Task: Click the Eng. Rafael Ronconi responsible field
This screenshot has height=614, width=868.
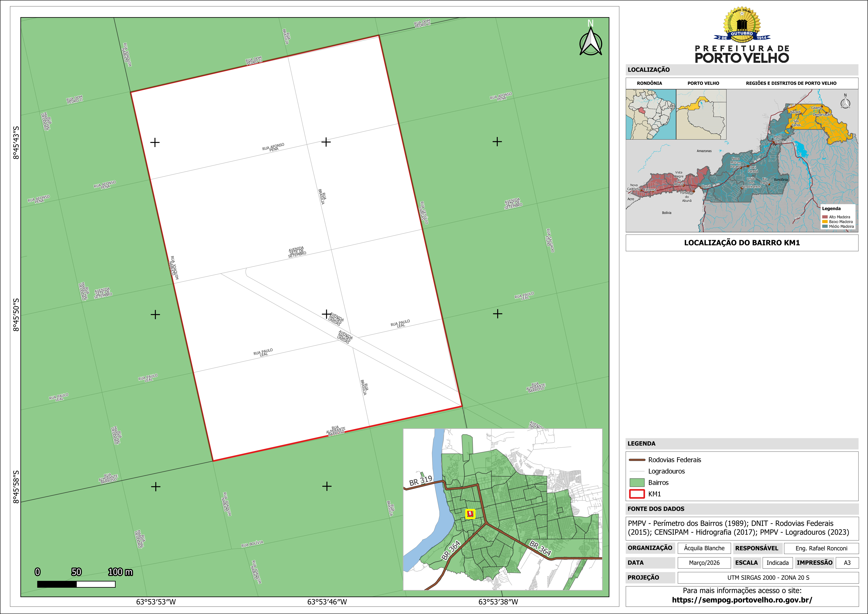Action: (x=821, y=548)
